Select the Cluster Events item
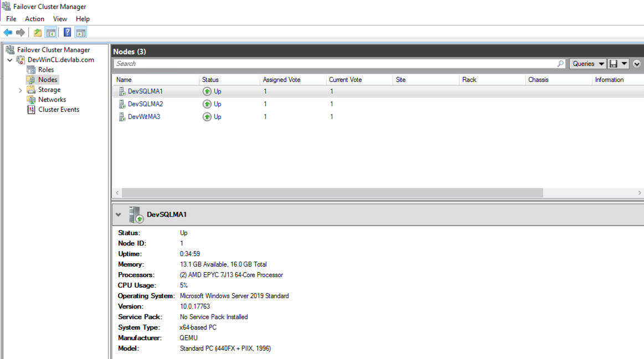This screenshot has height=359, width=644. [58, 110]
